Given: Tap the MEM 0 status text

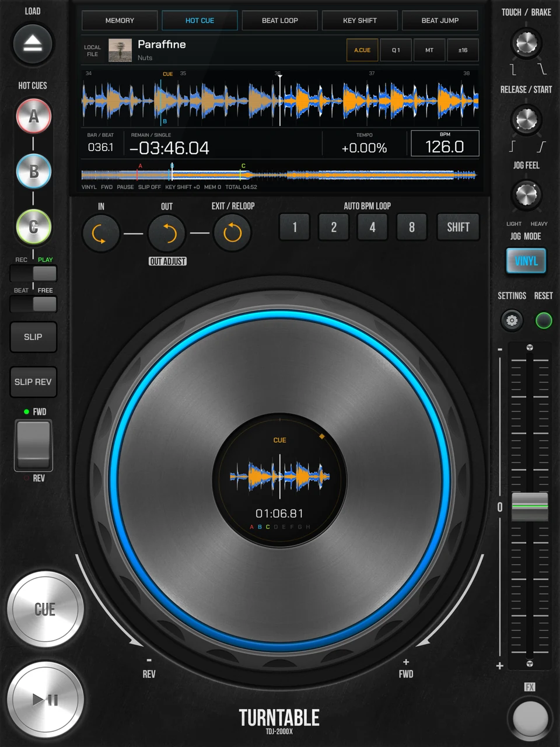Looking at the screenshot, I should (x=212, y=187).
